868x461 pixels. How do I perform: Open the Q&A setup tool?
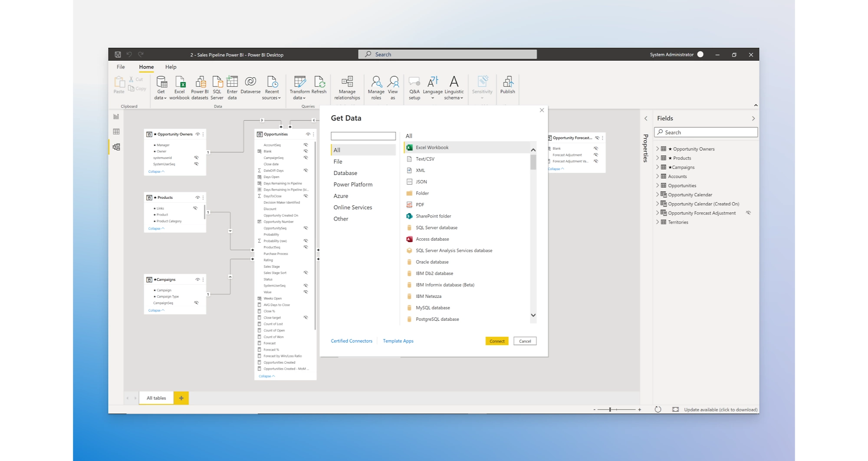pos(414,88)
